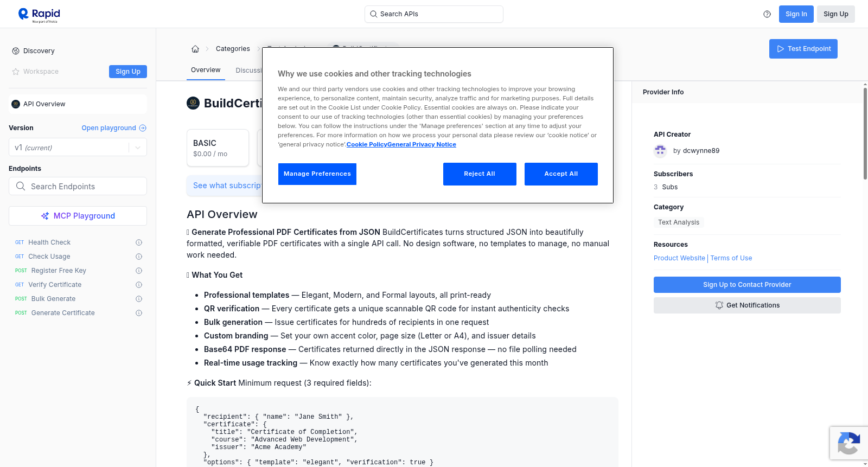Open the help question-mark icon
The height and width of the screenshot is (467, 868).
pos(767,14)
